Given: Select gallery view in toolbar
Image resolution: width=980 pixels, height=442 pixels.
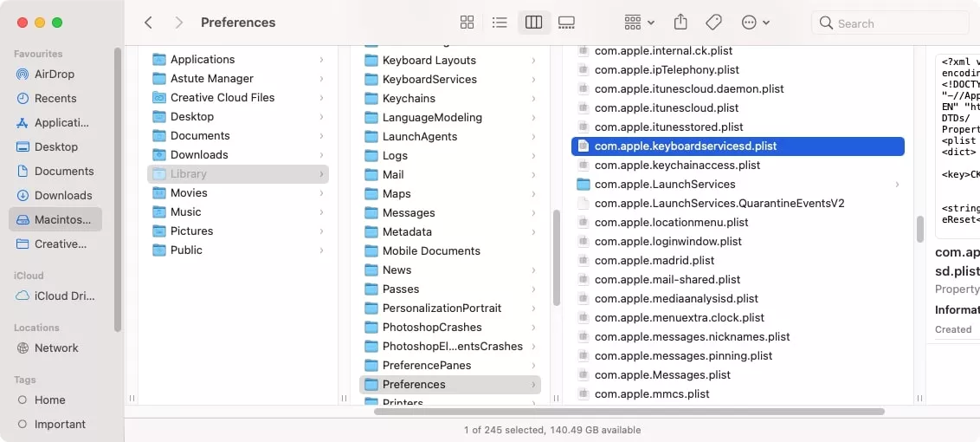Looking at the screenshot, I should [566, 23].
